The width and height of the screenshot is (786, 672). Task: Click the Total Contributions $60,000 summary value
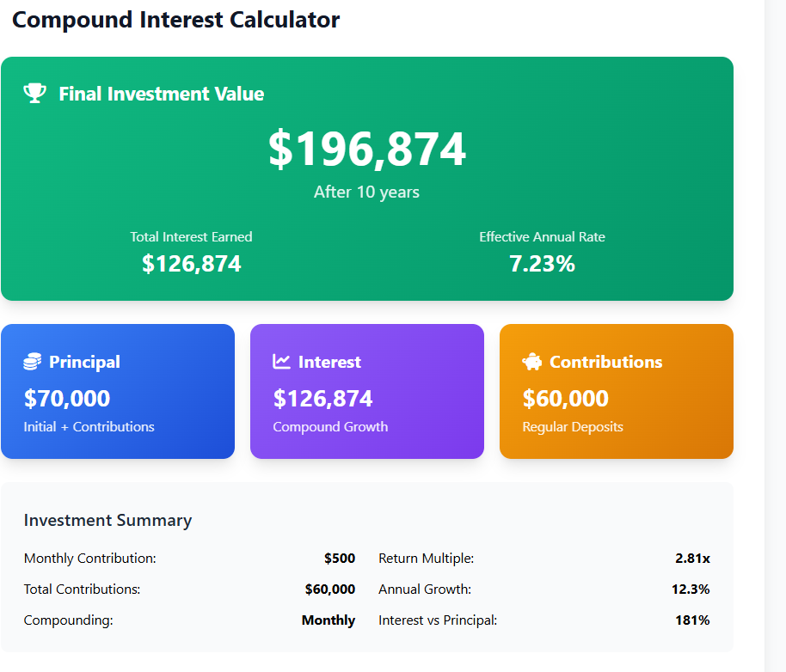(x=330, y=590)
